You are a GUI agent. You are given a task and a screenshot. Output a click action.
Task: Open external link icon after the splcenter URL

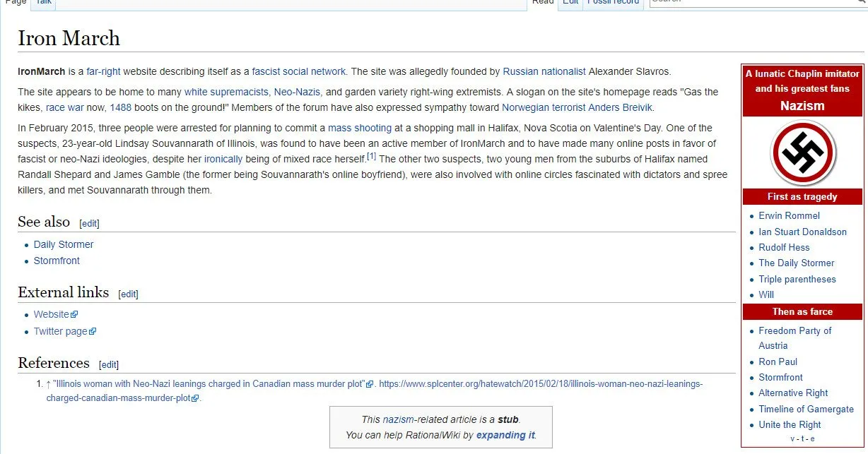pos(195,399)
